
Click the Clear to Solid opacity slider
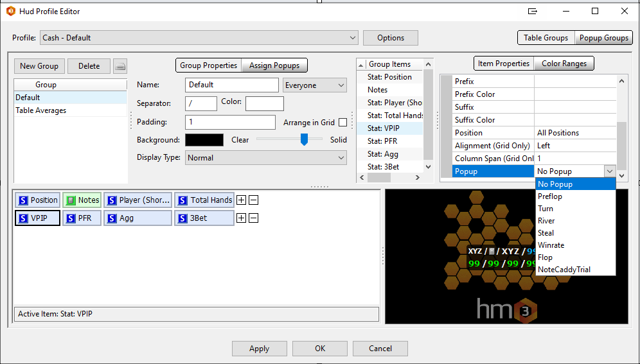(x=289, y=139)
